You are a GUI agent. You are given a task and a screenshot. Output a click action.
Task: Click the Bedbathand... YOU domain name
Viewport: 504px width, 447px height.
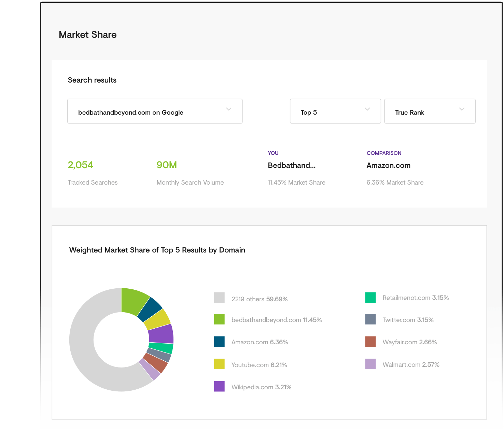(292, 165)
